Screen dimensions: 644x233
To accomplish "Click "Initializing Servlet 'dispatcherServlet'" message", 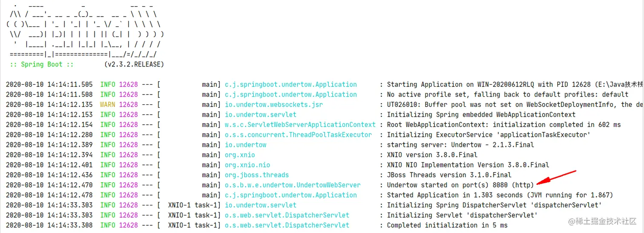I will [x=463, y=215].
